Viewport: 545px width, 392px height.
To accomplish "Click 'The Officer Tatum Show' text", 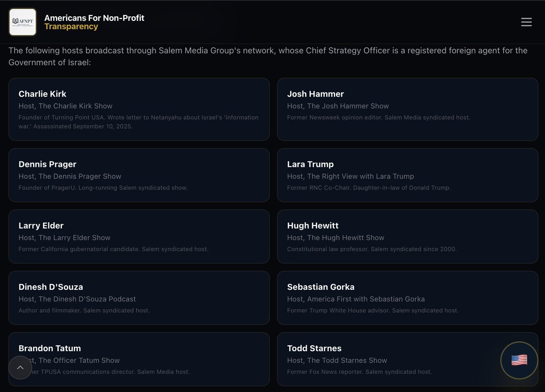I will pyautogui.click(x=79, y=360).
